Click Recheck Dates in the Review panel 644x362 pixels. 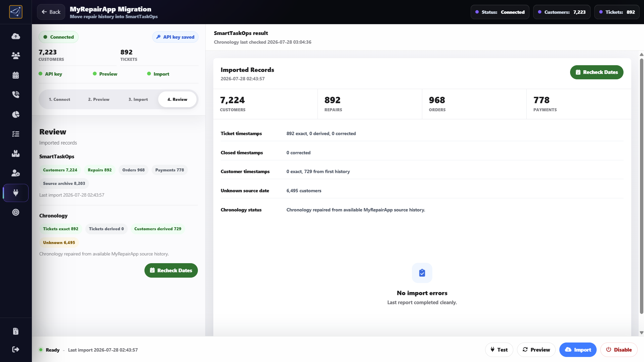click(x=171, y=271)
